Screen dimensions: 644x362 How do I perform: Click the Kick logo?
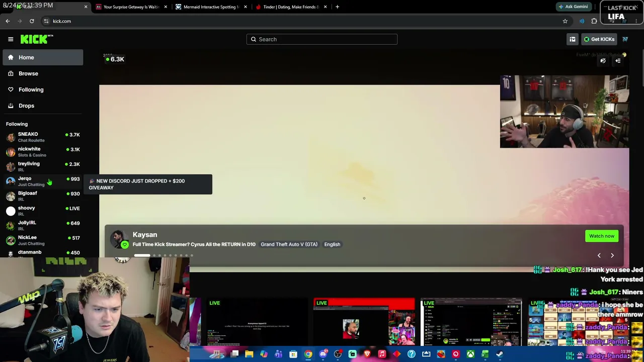(x=37, y=39)
